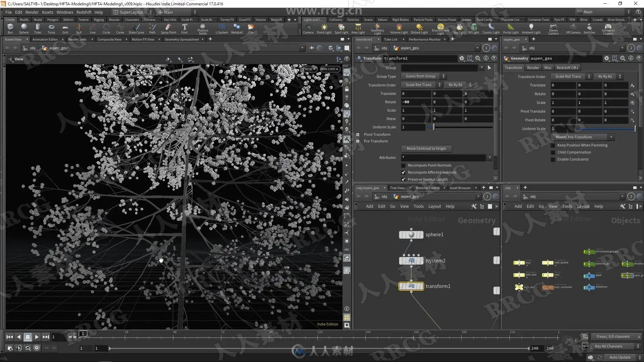Adjust the transform1 Uniform Scale slider

(x=434, y=127)
